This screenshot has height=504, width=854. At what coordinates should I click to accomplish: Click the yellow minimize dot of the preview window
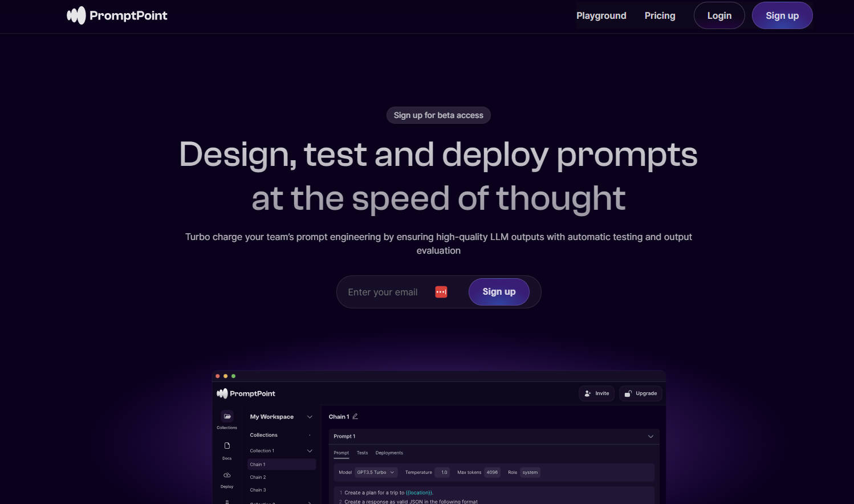click(x=226, y=376)
